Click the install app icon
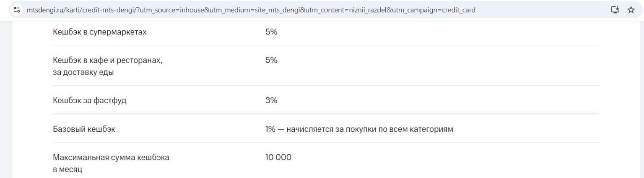Image resolution: width=644 pixels, height=178 pixels. [615, 10]
